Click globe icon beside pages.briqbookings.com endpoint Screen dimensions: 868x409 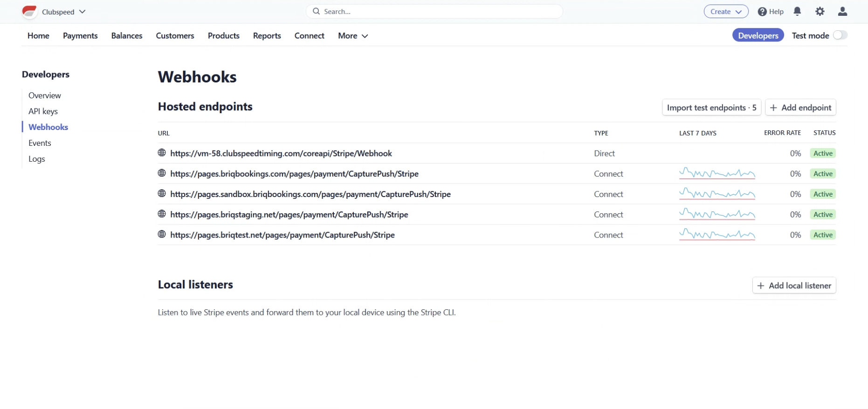(162, 173)
